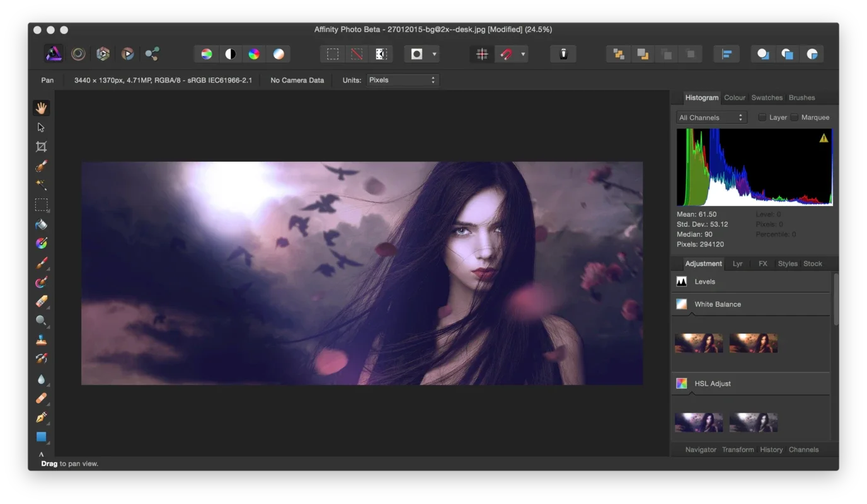This screenshot has height=504, width=867.
Task: Toggle snapping magnet icon
Action: [506, 54]
